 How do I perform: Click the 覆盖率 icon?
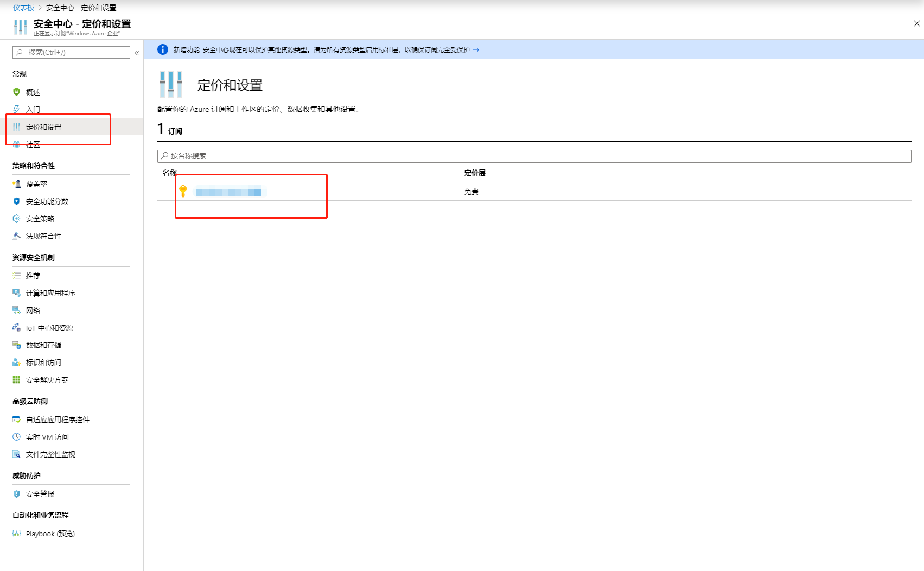pyautogui.click(x=16, y=184)
